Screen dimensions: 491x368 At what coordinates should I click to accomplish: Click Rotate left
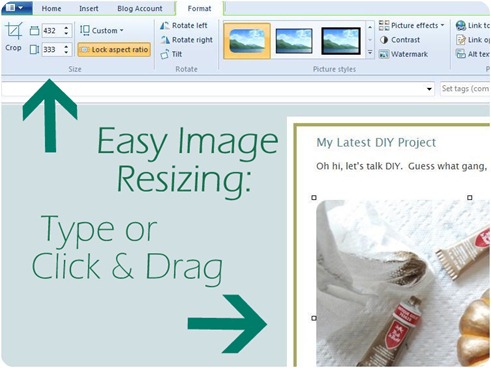184,26
